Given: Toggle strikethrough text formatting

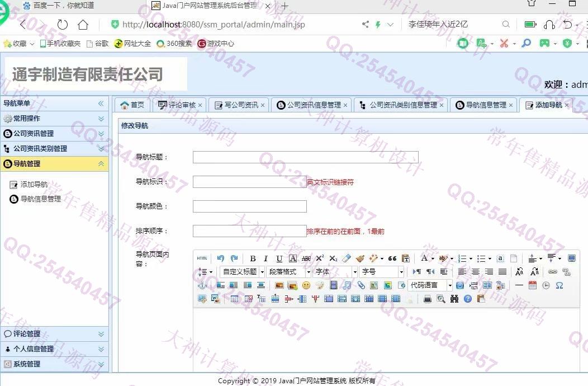Looking at the screenshot, I should [x=306, y=258].
